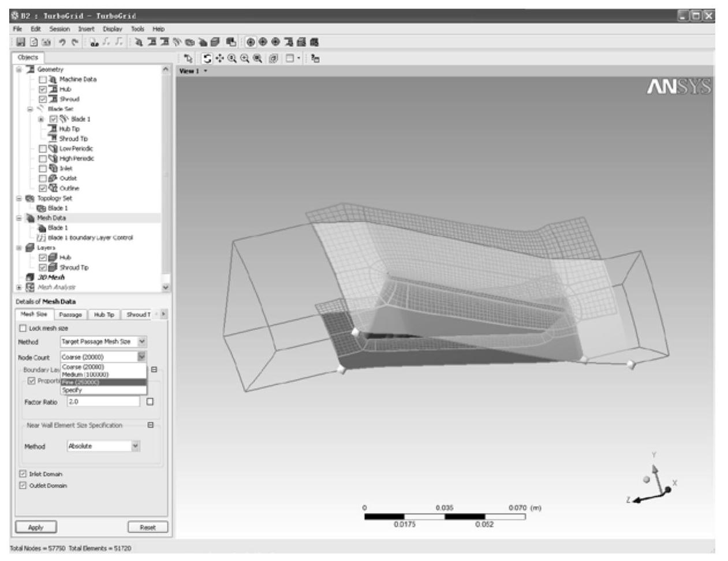Uncheck the Inlet Domain checkbox
Viewport: 728px width, 561px height.
23,474
